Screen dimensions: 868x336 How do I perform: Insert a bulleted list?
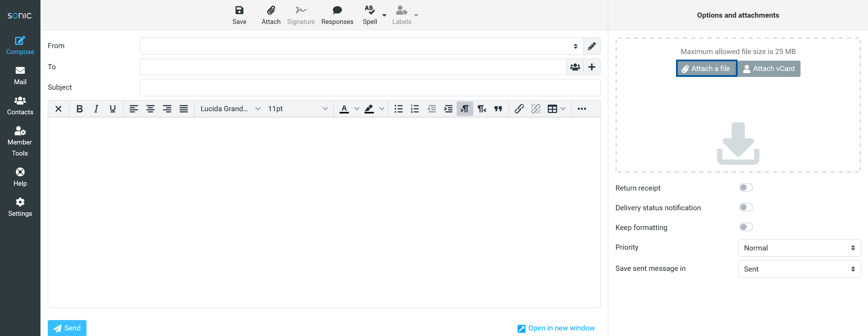(x=399, y=109)
